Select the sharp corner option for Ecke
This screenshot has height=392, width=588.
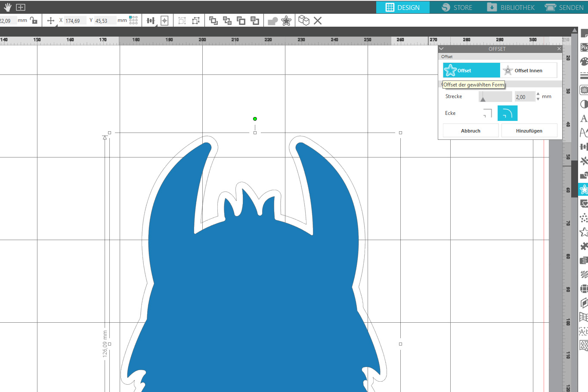tap(487, 113)
